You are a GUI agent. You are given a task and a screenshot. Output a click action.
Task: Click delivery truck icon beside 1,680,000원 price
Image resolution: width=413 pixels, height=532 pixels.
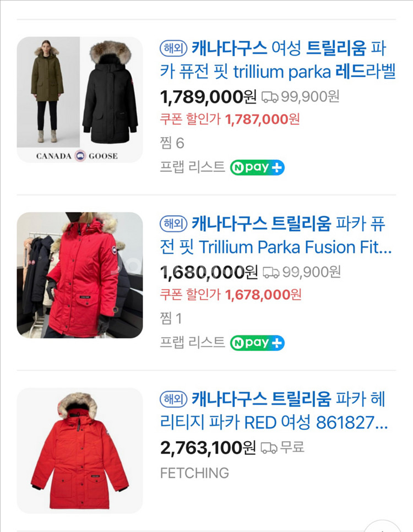[x=271, y=273]
